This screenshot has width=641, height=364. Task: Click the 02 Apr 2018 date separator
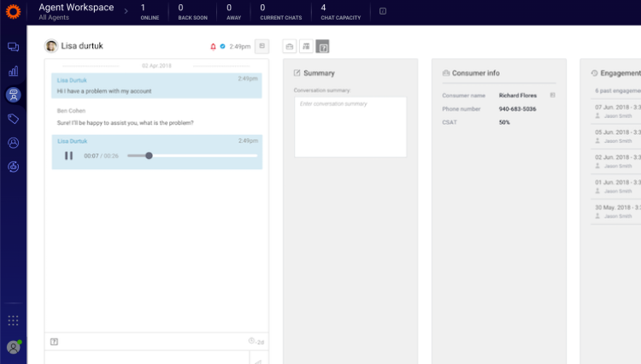[x=156, y=65]
